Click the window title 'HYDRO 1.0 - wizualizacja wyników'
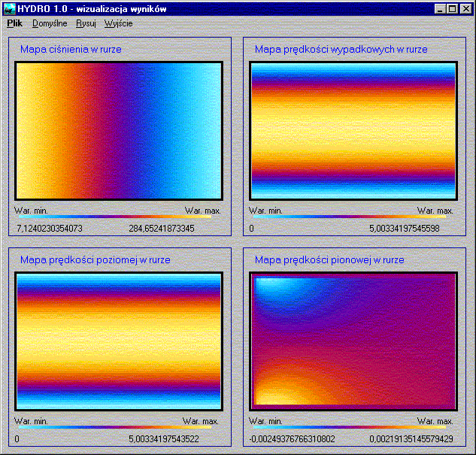Viewport: 476px width, 455px height. [92, 9]
